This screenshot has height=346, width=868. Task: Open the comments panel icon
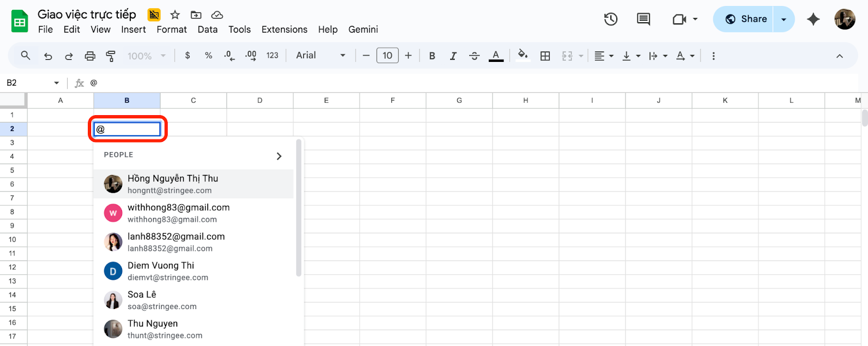pos(643,20)
